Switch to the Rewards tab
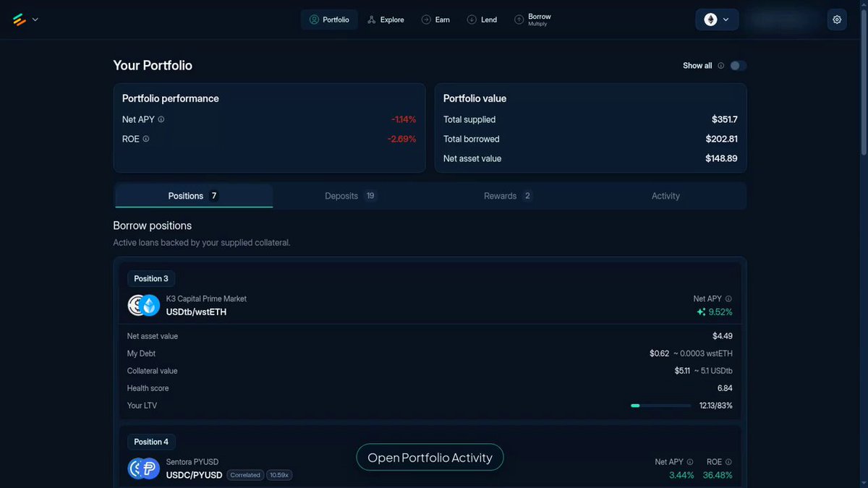868x488 pixels. pos(508,196)
